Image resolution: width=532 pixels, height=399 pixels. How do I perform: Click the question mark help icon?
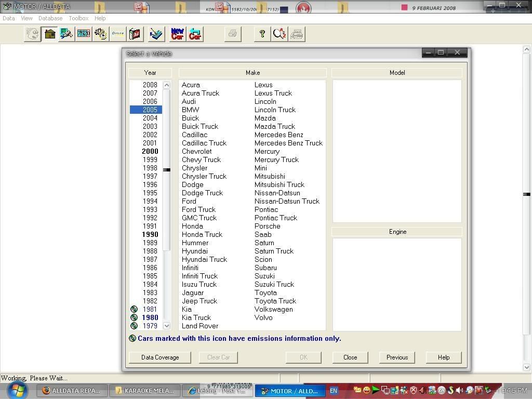point(262,34)
